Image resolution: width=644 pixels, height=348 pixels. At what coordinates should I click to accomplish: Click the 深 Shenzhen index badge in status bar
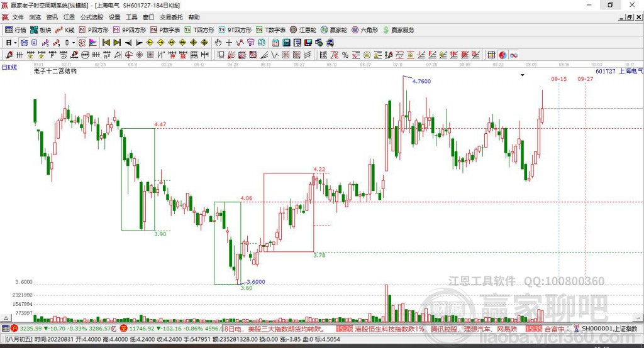click(124, 329)
